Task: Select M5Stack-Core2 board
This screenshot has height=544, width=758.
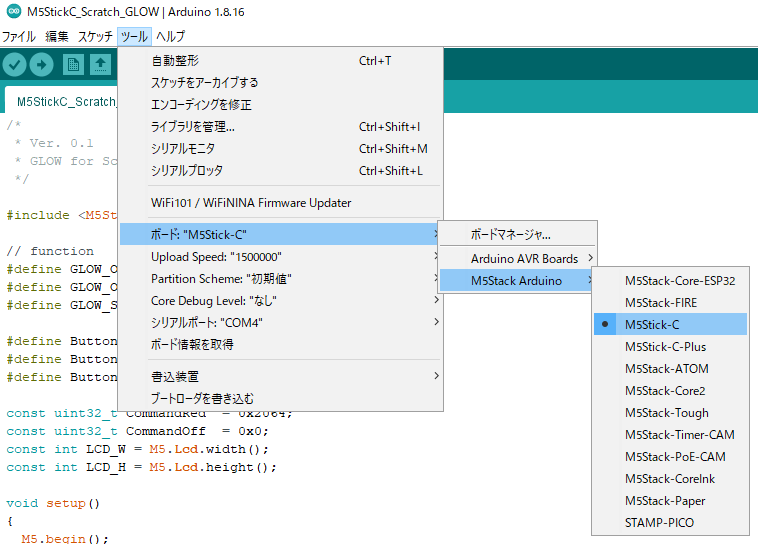Action: 670,391
